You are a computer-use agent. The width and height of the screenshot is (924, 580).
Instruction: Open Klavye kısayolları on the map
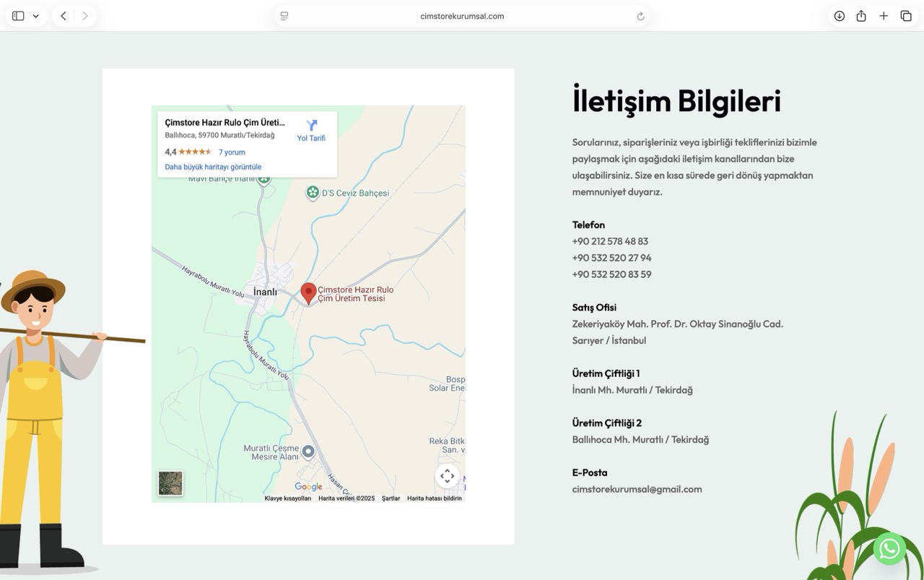click(287, 498)
